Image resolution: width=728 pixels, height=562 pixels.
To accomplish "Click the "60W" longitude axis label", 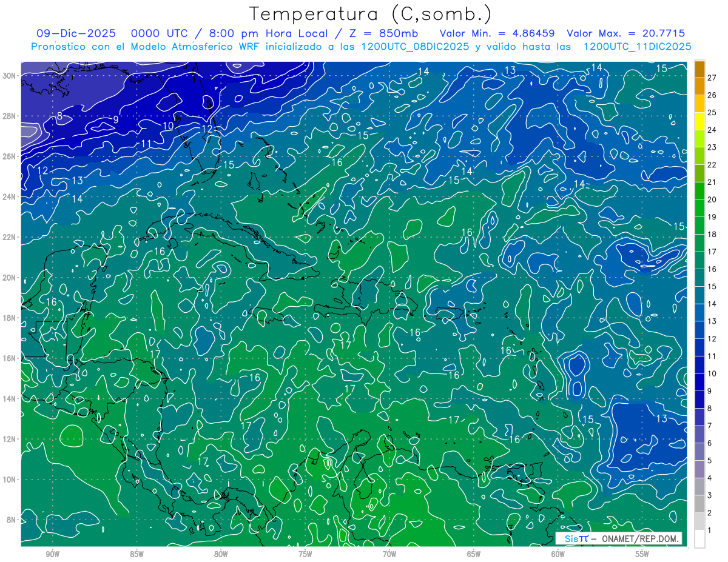I will 558,554.
